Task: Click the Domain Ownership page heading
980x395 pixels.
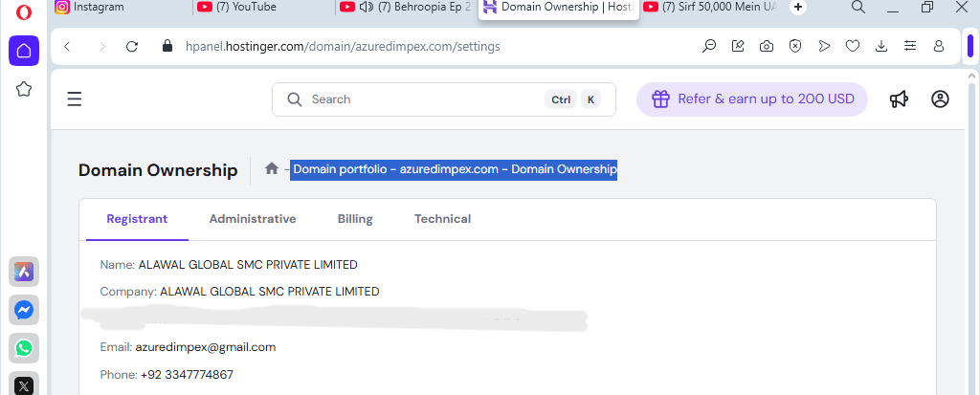Action: (x=158, y=170)
